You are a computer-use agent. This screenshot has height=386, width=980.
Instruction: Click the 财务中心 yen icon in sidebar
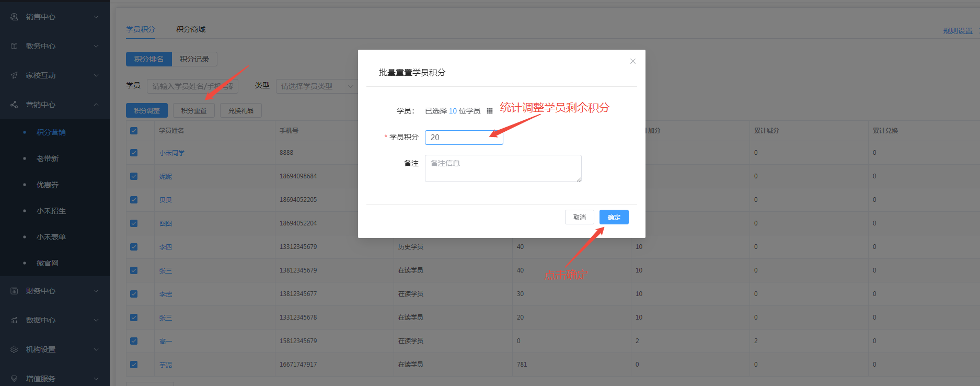[14, 291]
